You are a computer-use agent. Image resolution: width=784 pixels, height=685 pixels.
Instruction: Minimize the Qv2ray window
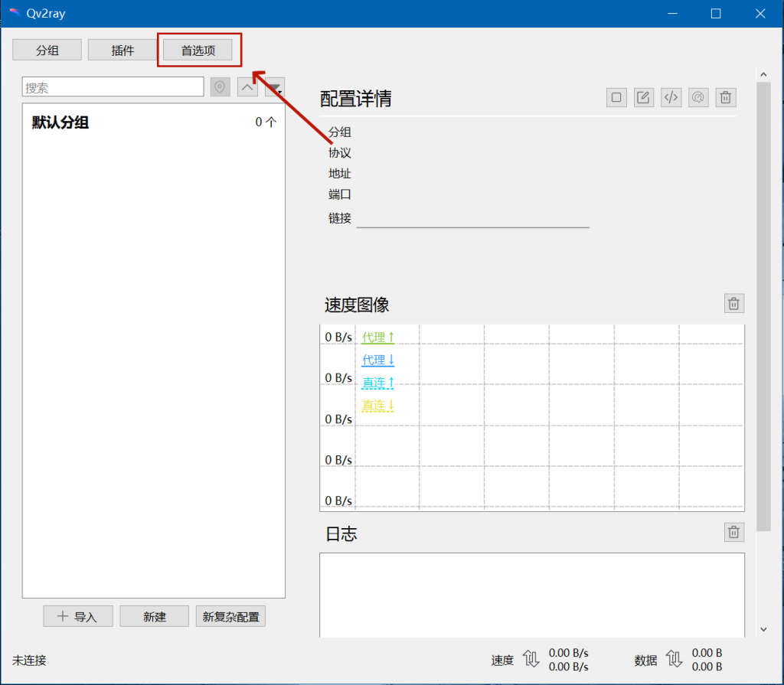pyautogui.click(x=672, y=14)
